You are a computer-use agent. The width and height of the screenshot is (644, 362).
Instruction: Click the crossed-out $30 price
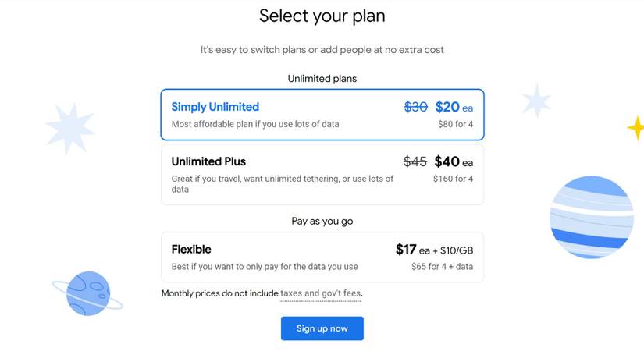415,107
